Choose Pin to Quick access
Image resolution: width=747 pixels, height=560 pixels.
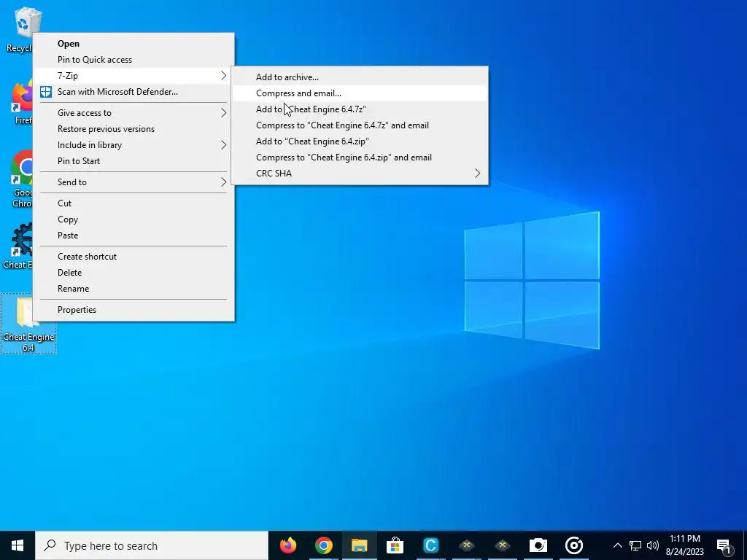click(x=134, y=60)
